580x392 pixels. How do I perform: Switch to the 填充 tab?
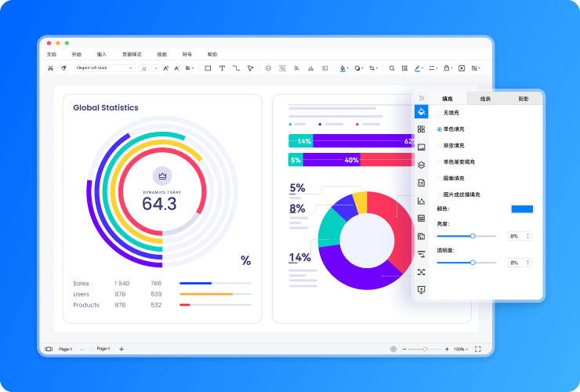(x=448, y=99)
